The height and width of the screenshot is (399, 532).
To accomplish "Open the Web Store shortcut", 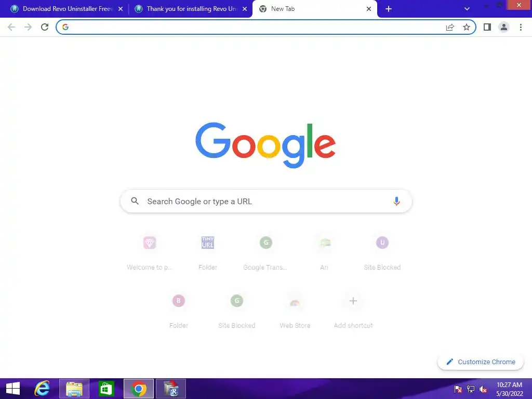I will (x=295, y=311).
